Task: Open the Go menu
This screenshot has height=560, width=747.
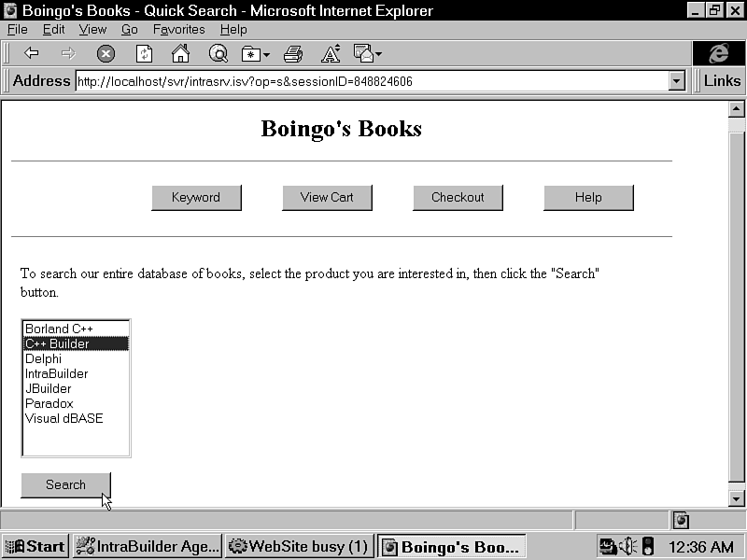Action: (130, 30)
